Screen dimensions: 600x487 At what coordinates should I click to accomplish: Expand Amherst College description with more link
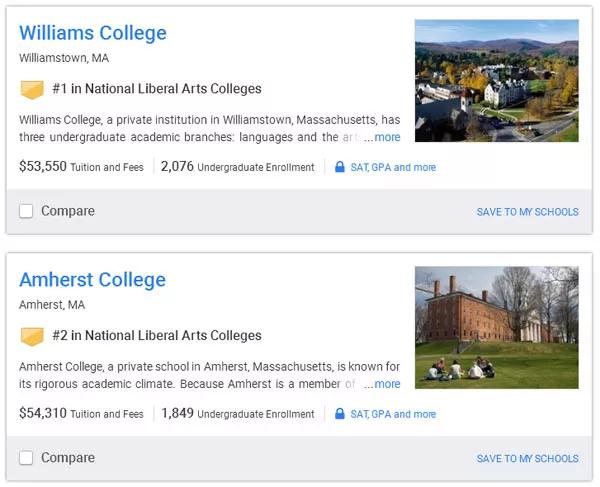(x=386, y=384)
